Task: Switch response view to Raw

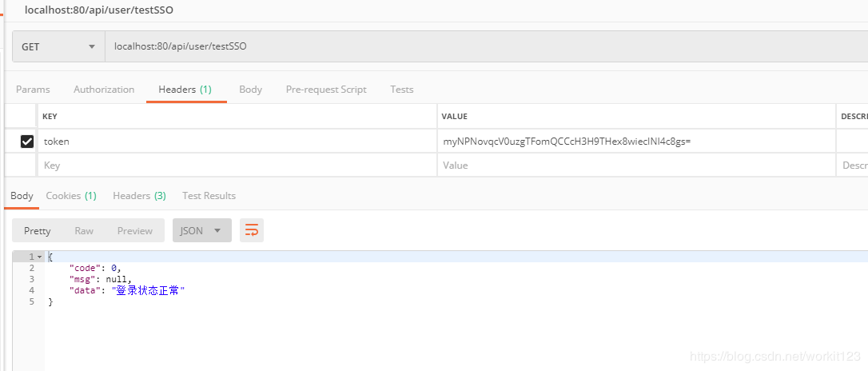Action: tap(84, 230)
